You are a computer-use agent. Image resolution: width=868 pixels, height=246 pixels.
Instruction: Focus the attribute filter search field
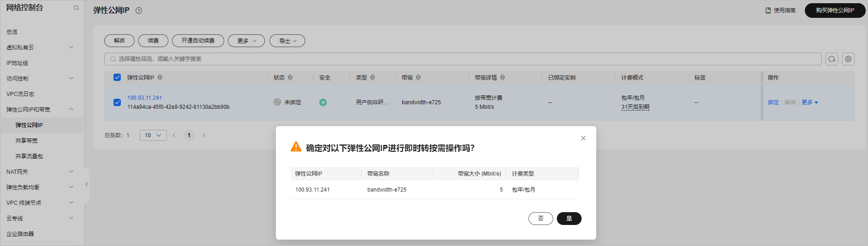pyautogui.click(x=463, y=59)
